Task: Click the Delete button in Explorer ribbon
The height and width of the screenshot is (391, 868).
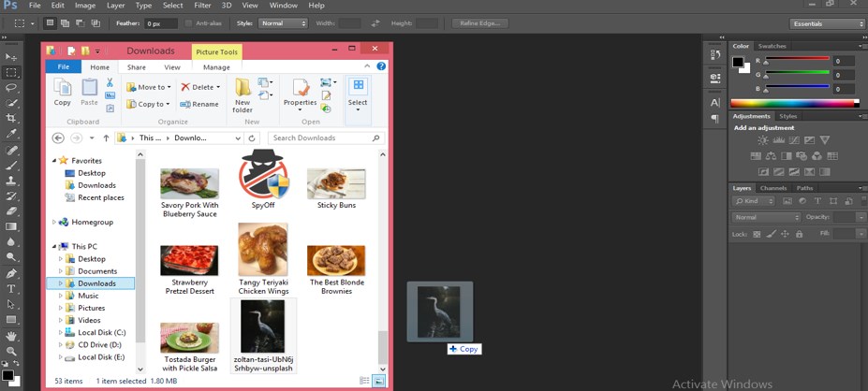Action: [199, 87]
